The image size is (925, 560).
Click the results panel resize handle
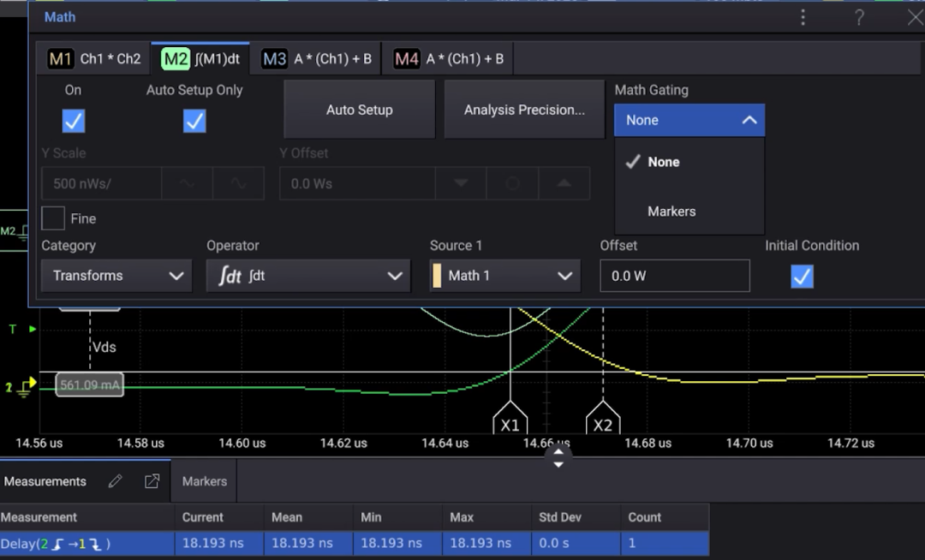(x=558, y=457)
